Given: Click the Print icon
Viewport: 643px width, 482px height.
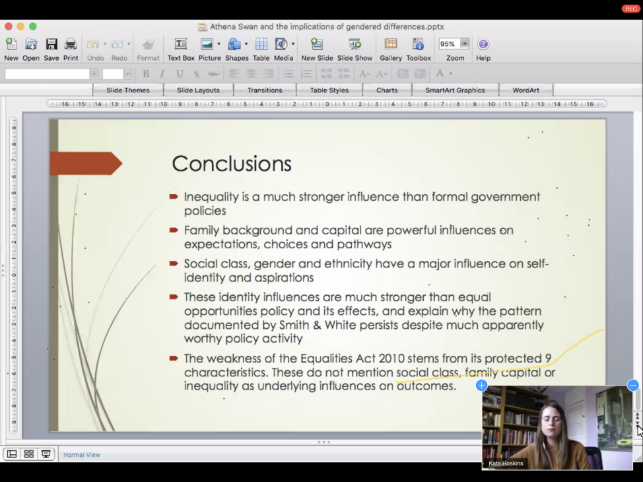Looking at the screenshot, I should [x=71, y=45].
